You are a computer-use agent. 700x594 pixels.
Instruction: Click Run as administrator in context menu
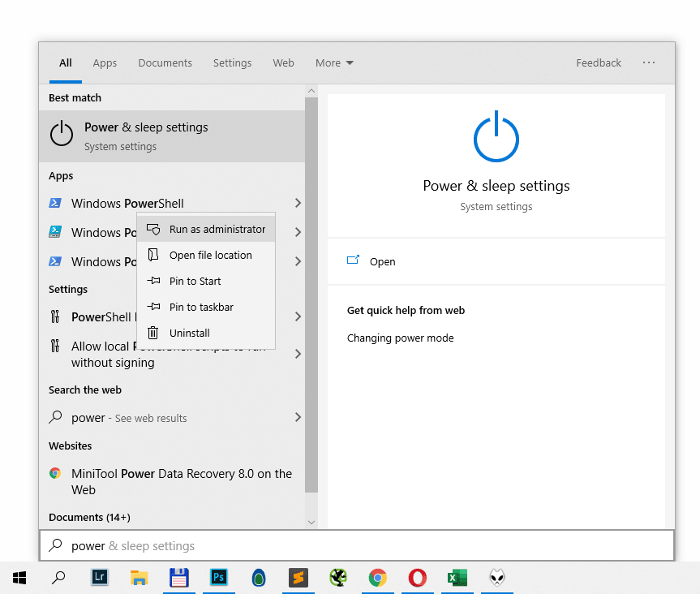(217, 230)
